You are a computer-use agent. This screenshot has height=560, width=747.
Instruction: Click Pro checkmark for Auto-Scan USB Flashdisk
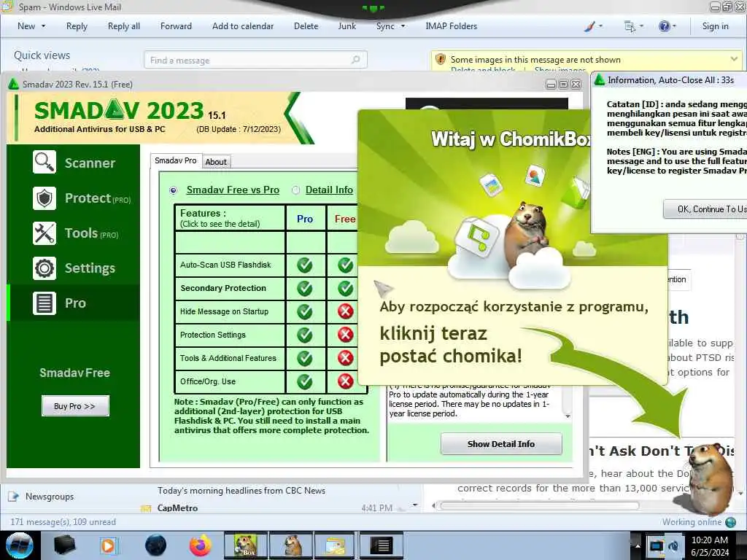tap(305, 265)
